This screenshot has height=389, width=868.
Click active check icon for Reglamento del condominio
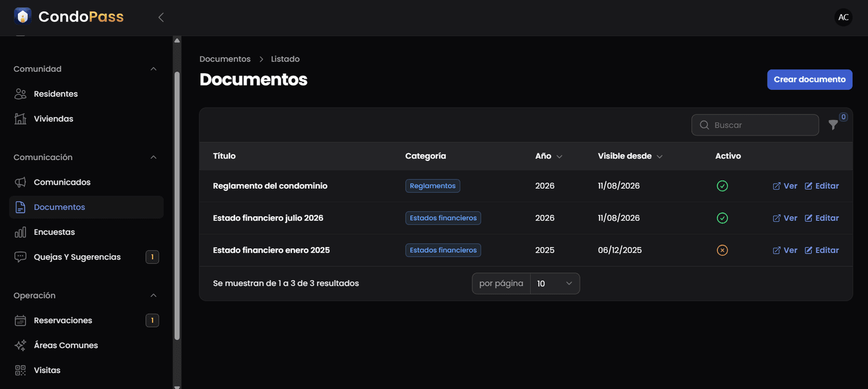tap(722, 186)
